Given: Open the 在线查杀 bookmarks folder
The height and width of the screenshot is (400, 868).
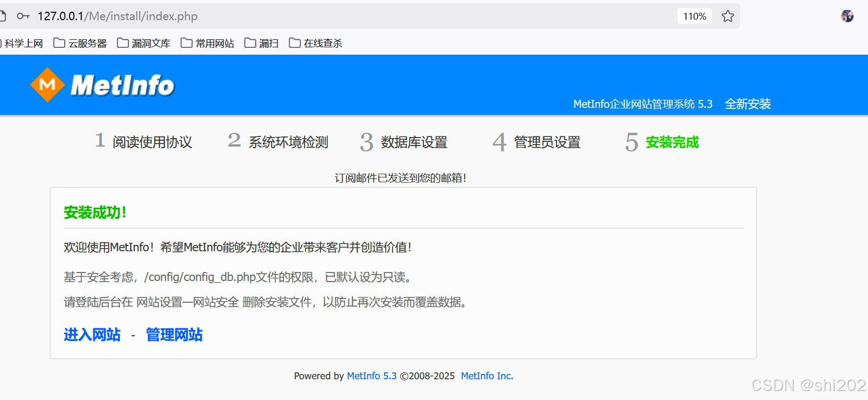Looking at the screenshot, I should (316, 43).
